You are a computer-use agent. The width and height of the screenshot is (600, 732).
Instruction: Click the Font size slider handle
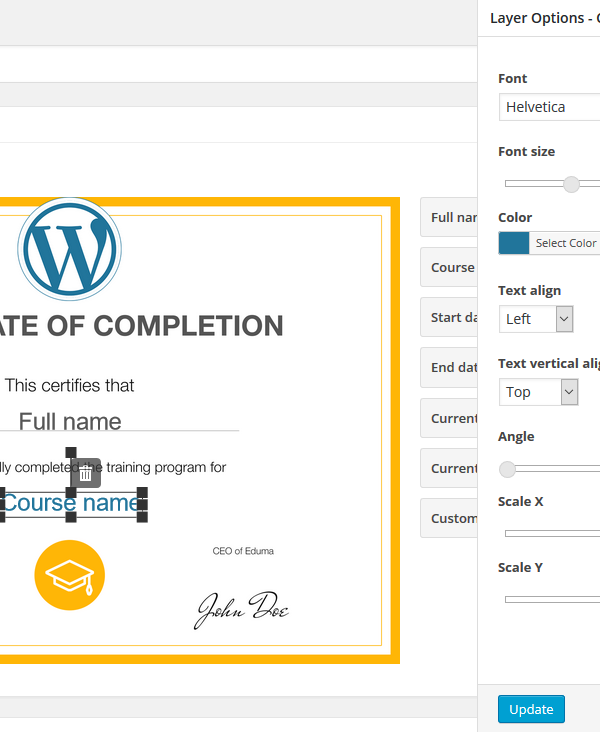click(571, 184)
